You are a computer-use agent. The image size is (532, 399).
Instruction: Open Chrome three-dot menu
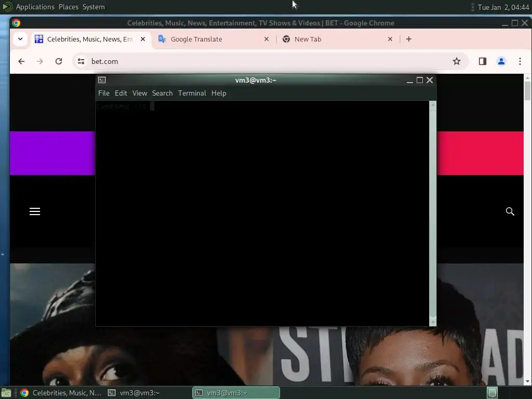pyautogui.click(x=520, y=61)
